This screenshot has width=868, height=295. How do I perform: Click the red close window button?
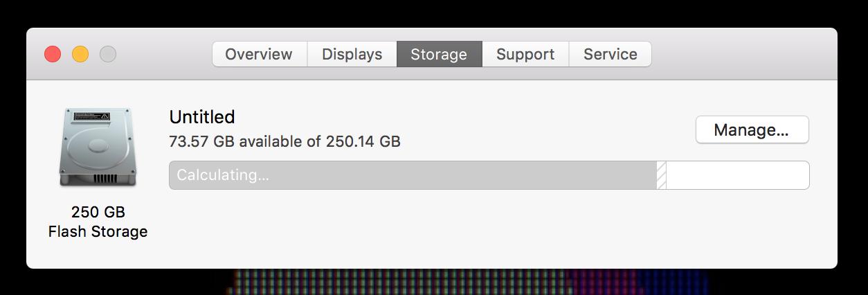(x=53, y=54)
